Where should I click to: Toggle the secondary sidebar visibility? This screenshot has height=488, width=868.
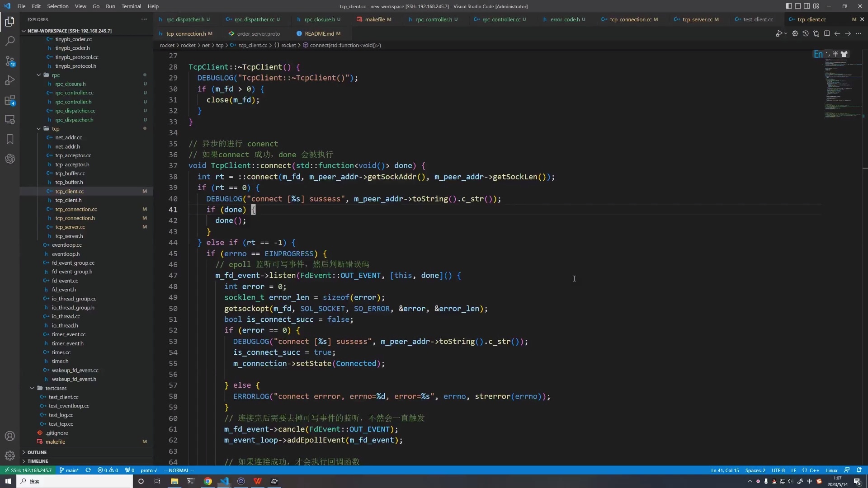tap(807, 6)
